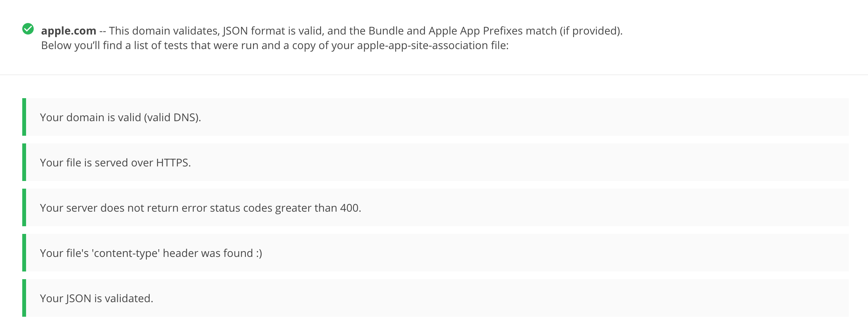Click the number "400" in status row
The width and height of the screenshot is (868, 329).
point(350,208)
